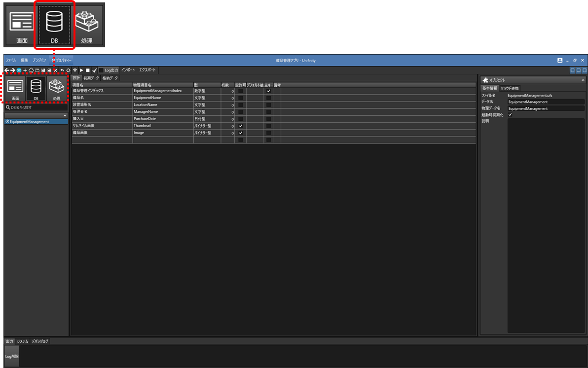The image size is (588, 368).
Task: Click the play run toolbar icon
Action: tap(81, 70)
